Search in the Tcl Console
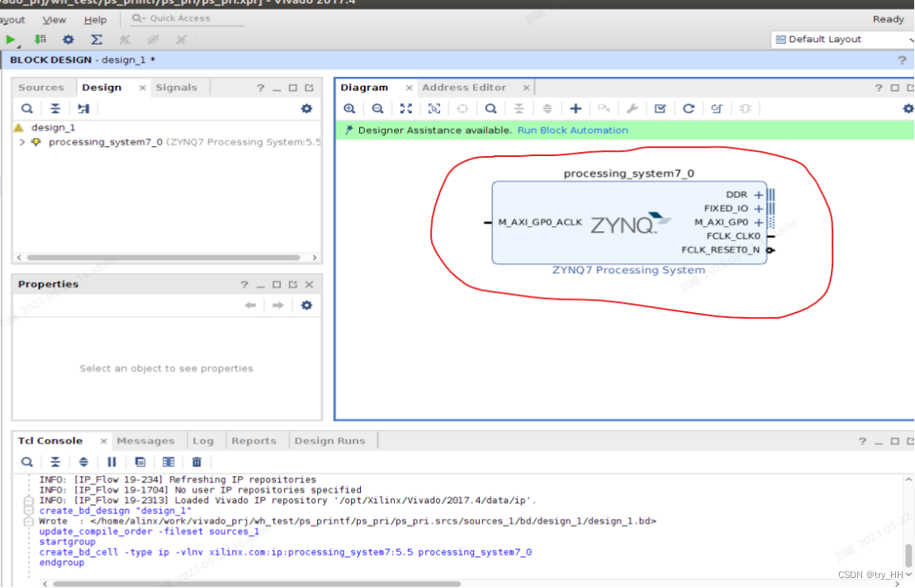The image size is (915, 588). [27, 462]
